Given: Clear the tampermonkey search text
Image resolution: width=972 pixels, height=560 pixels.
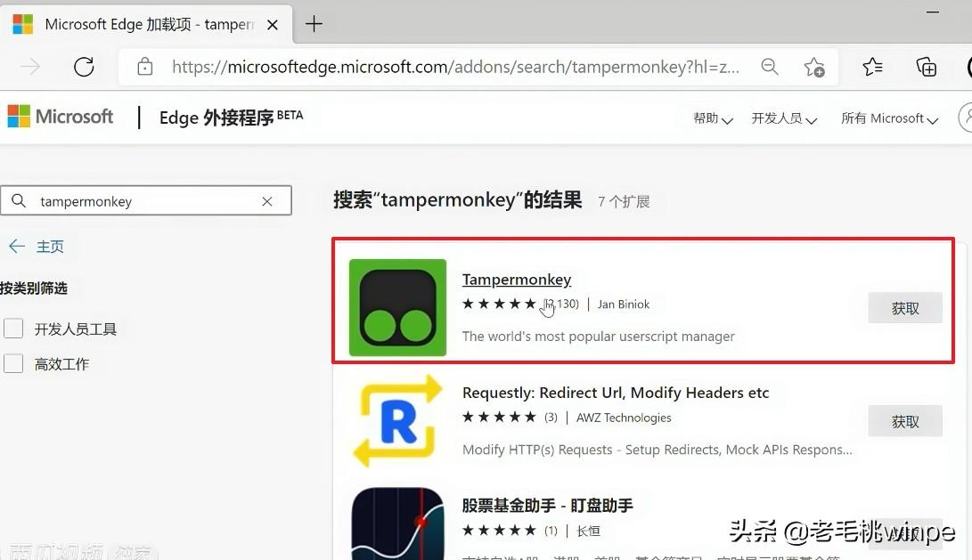Looking at the screenshot, I should pos(267,201).
